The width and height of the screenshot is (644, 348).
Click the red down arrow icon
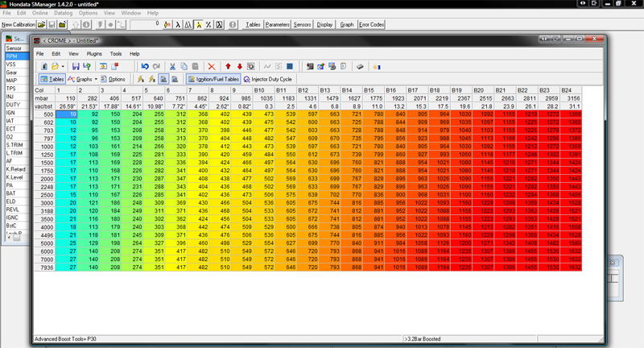(x=239, y=66)
